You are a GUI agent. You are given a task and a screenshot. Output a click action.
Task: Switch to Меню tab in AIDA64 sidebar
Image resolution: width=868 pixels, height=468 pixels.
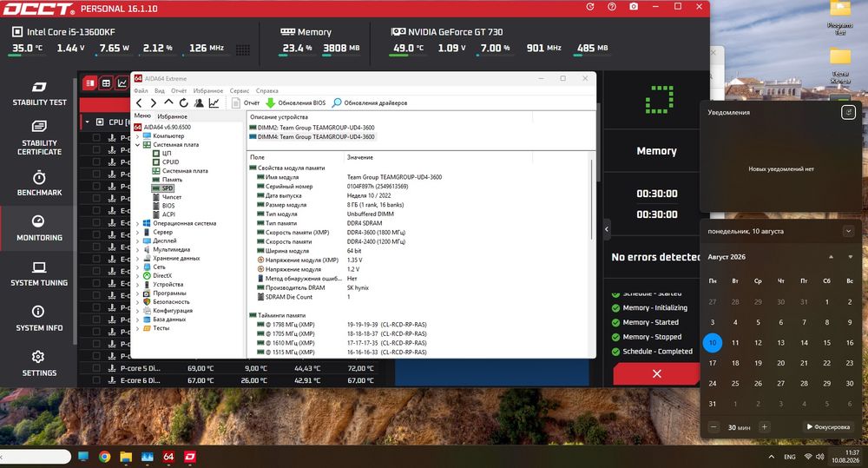142,115
